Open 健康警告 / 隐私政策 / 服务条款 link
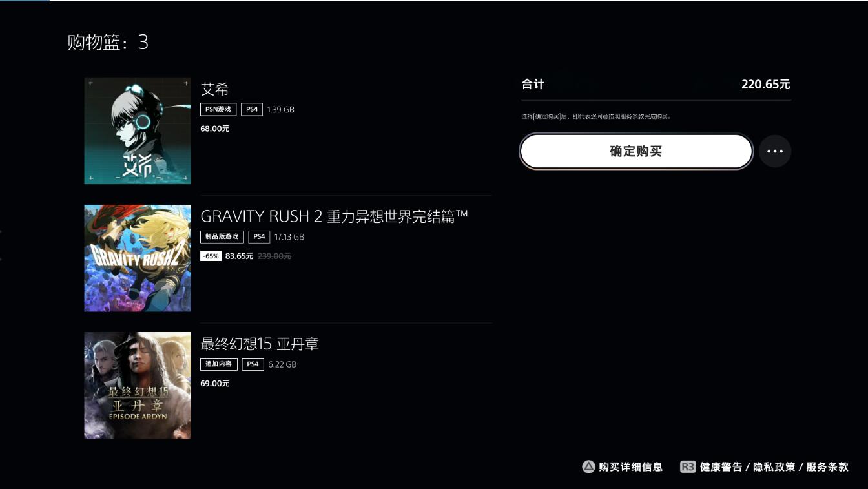Image resolution: width=868 pixels, height=489 pixels. click(774, 466)
